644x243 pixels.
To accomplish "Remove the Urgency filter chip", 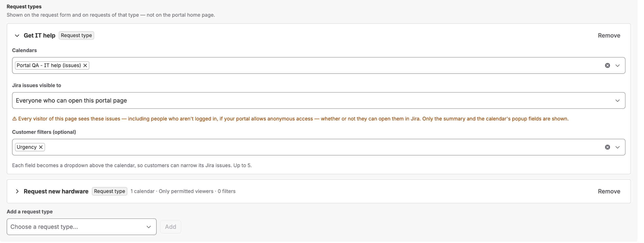I will pos(41,147).
